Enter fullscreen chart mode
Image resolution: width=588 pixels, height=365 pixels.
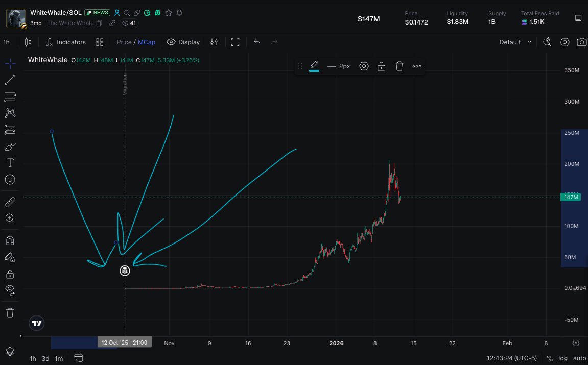235,42
